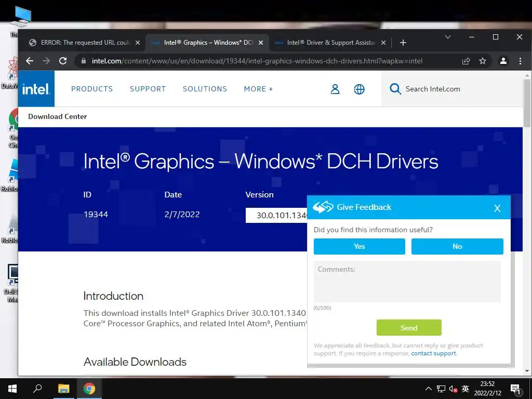Click the page vertical scrollbar thumb
This screenshot has width=532, height=399.
(x=527, y=103)
